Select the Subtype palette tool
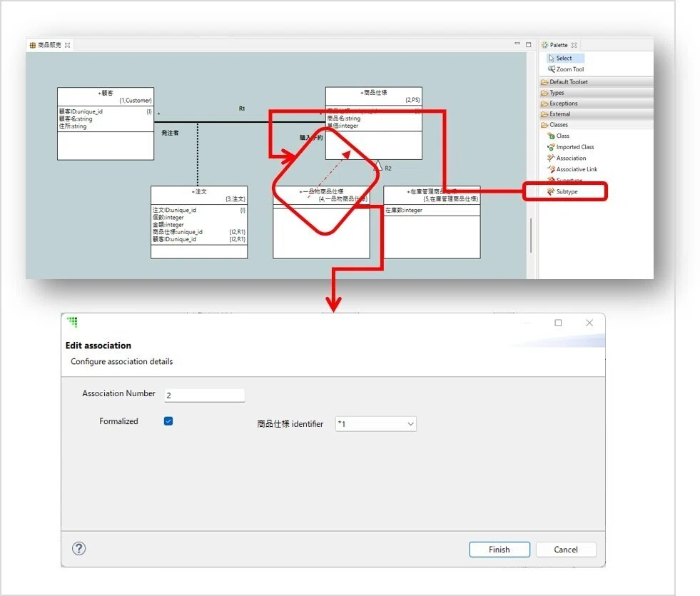 562,191
